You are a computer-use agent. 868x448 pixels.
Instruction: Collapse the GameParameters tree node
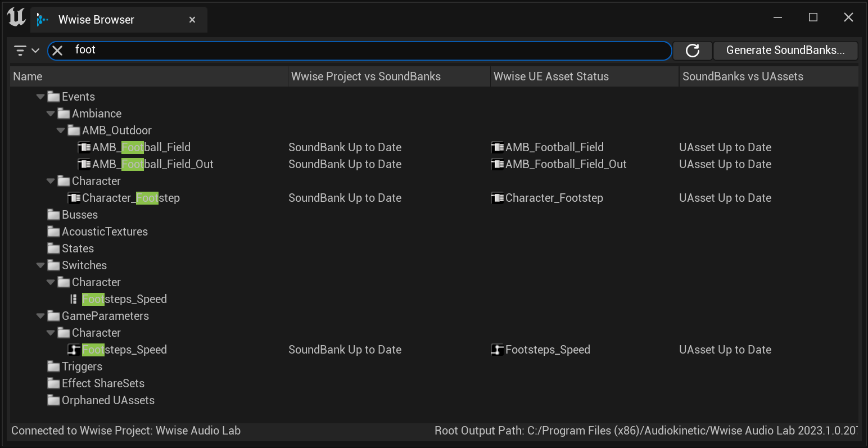point(40,315)
